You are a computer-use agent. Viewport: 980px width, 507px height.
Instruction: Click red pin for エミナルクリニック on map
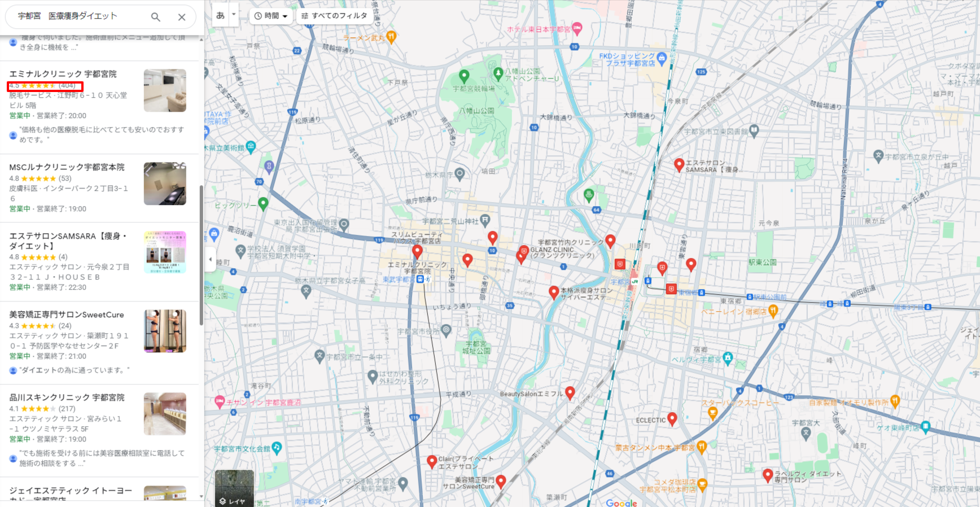[x=417, y=252]
